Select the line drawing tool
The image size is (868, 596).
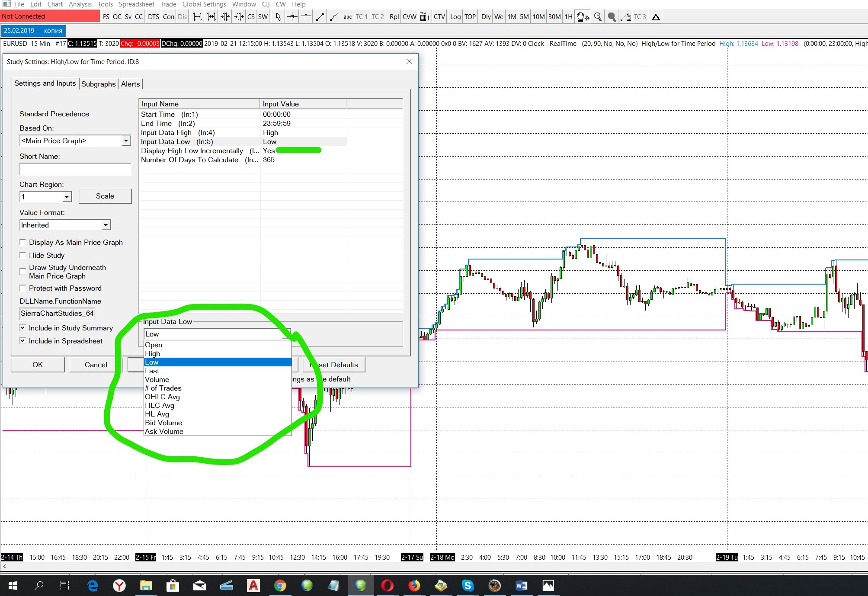[320, 17]
